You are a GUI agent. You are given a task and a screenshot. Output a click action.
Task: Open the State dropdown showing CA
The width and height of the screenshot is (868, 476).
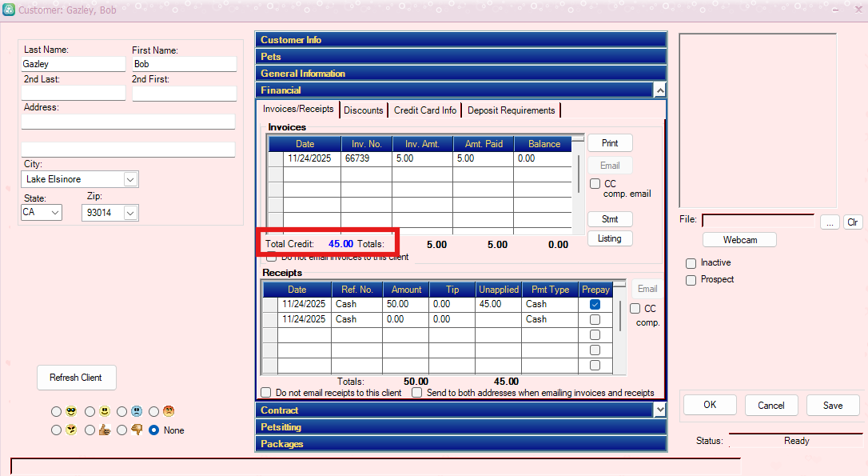pyautogui.click(x=54, y=213)
